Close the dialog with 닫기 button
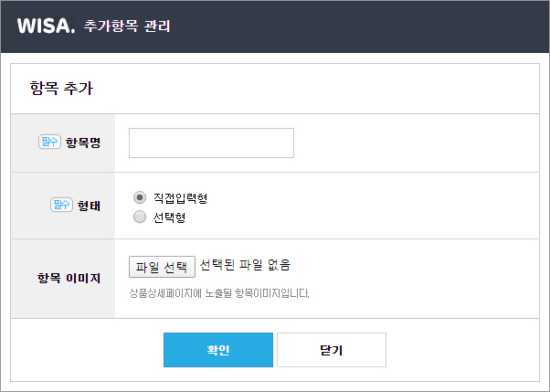Image resolution: width=550 pixels, height=392 pixels. pos(332,350)
